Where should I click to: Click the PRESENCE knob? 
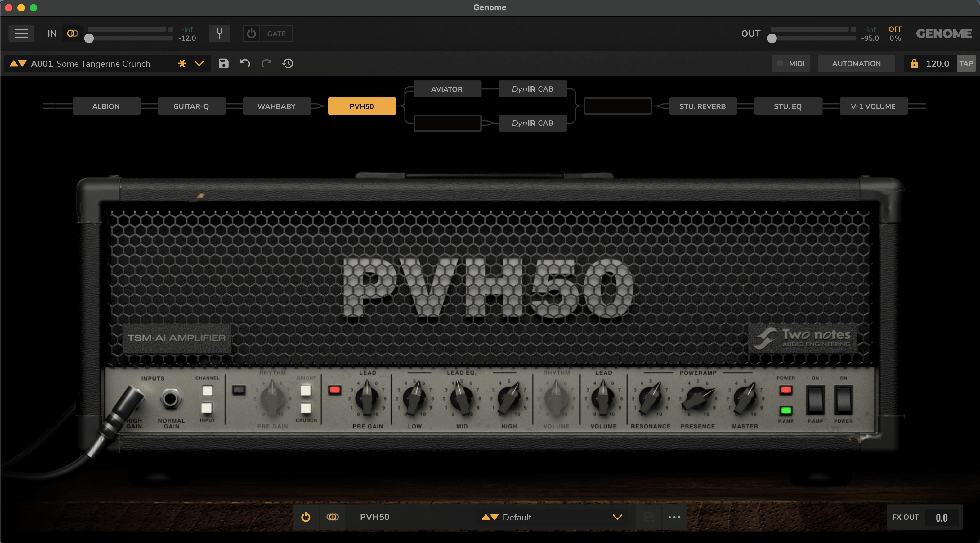[x=698, y=399]
